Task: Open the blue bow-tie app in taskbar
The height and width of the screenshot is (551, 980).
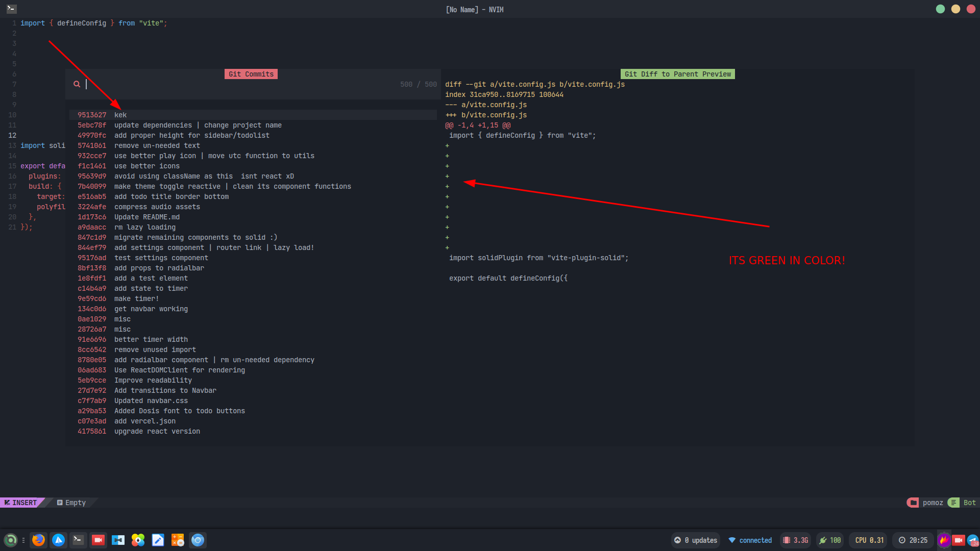Action: 118,540
